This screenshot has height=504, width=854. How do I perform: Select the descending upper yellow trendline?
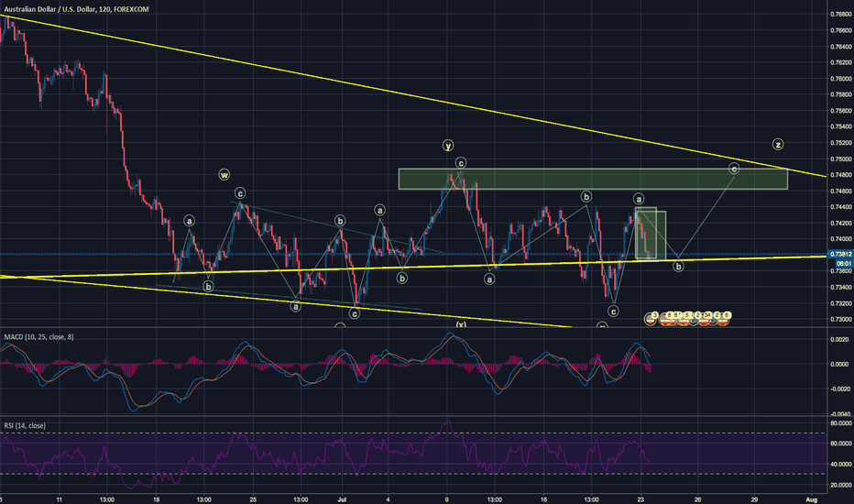tap(414, 96)
